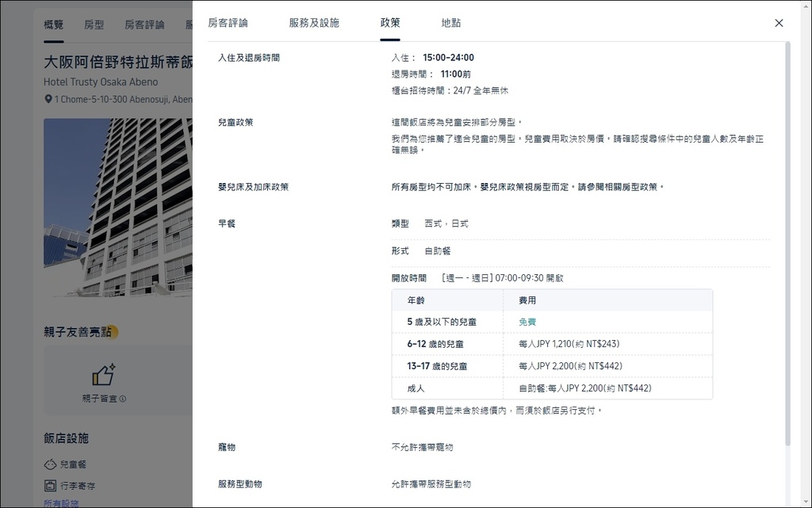Click 兒童政策 heading
This screenshot has height=508, width=812.
(236, 123)
